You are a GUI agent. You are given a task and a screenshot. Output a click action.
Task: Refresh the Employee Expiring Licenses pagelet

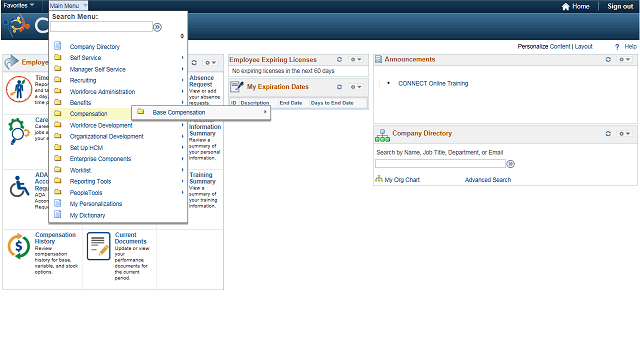point(339,60)
